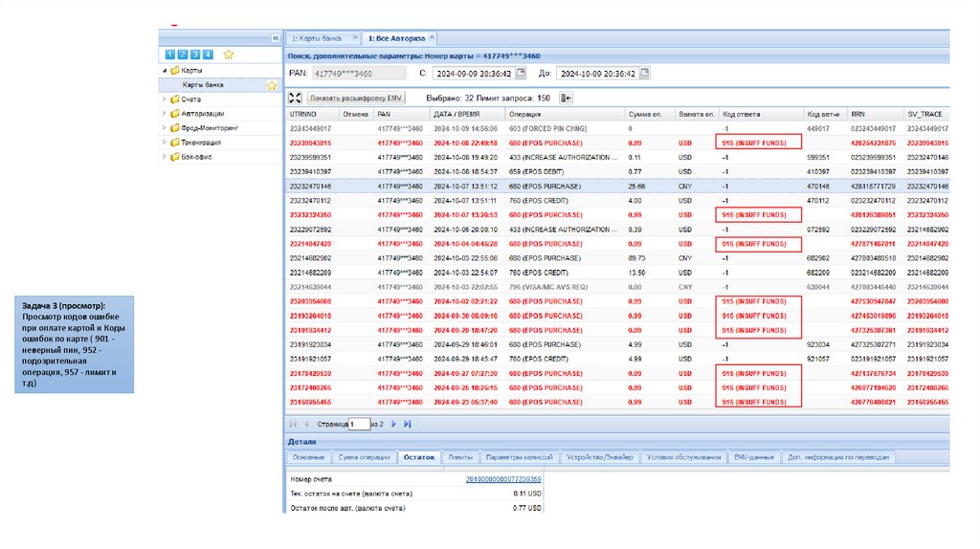
Task: Expand the Фрод-Мониторинг folder
Action: (164, 127)
